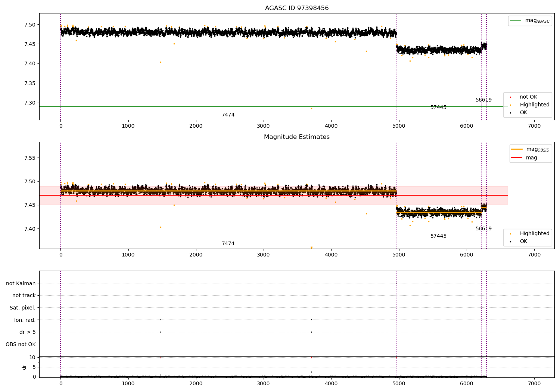Click the 'not Kalman' flag point near x=5000
Image resolution: width=560 pixels, height=392 pixels.
pos(396,283)
